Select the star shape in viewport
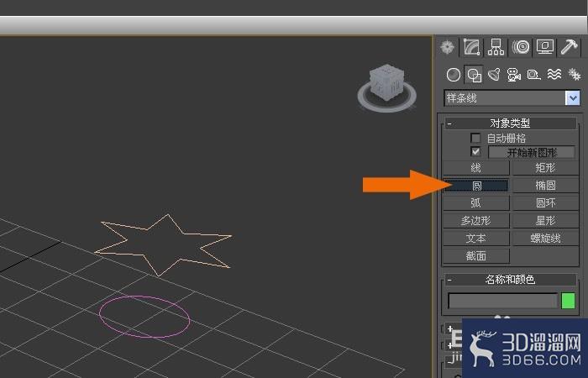 point(163,245)
